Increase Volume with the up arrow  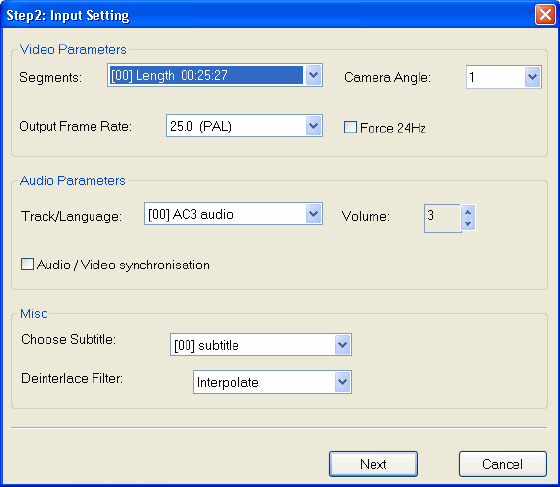[468, 212]
